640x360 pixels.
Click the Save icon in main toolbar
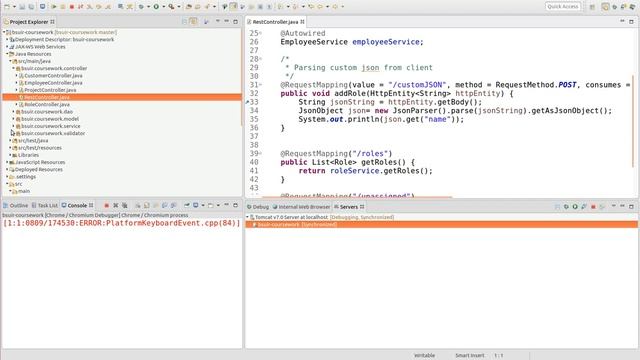click(x=22, y=7)
